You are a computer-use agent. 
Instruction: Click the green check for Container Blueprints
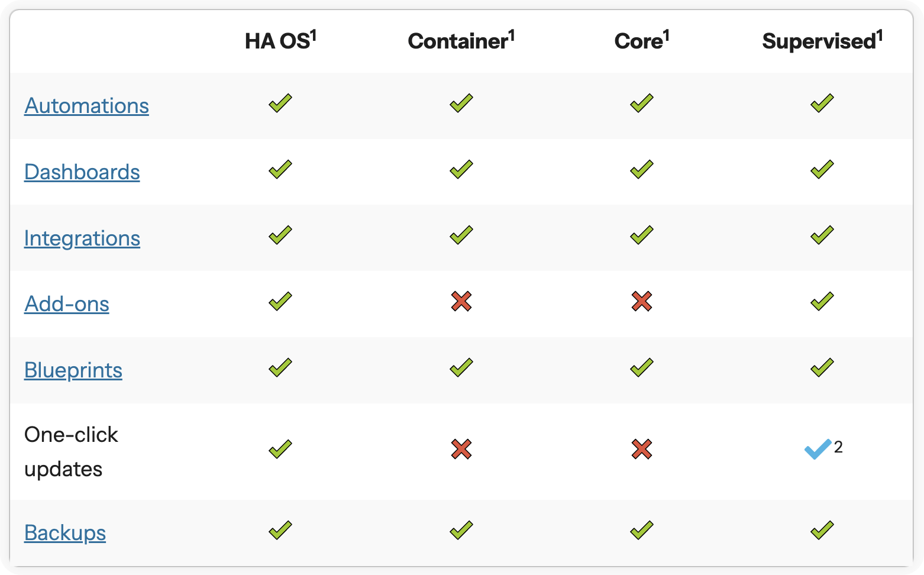pos(461,367)
